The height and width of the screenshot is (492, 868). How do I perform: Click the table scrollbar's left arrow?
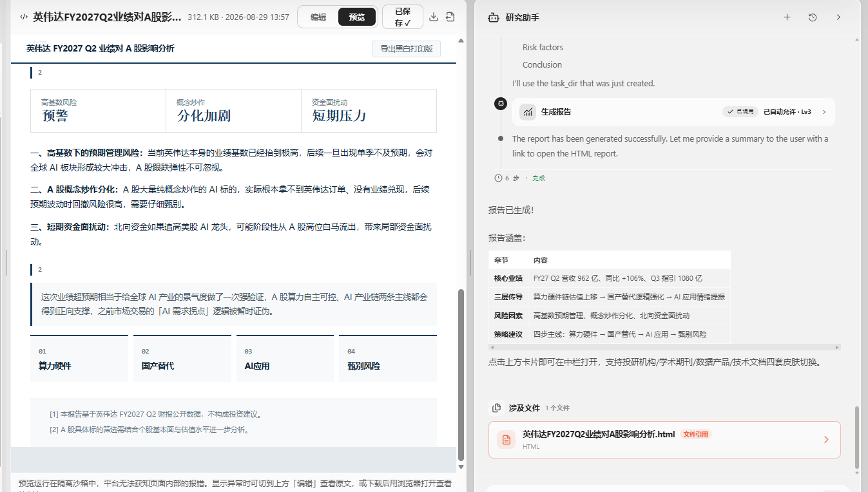coord(492,347)
